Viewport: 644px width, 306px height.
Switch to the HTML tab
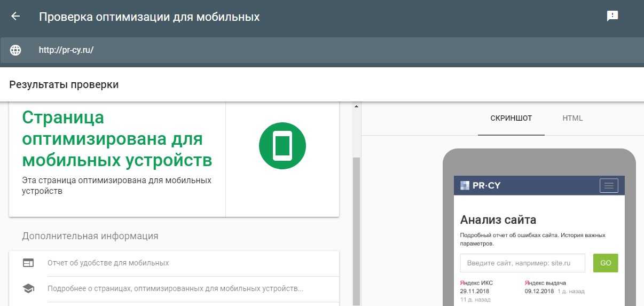coord(572,118)
